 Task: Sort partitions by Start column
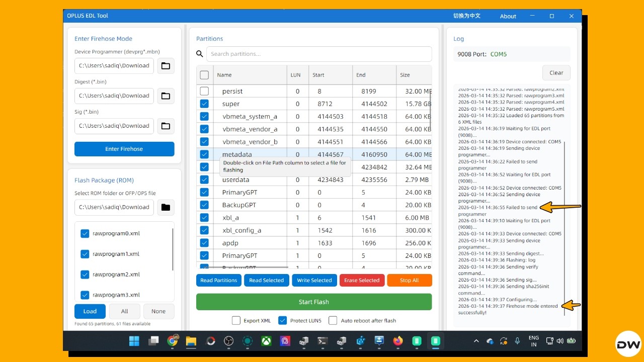331,75
